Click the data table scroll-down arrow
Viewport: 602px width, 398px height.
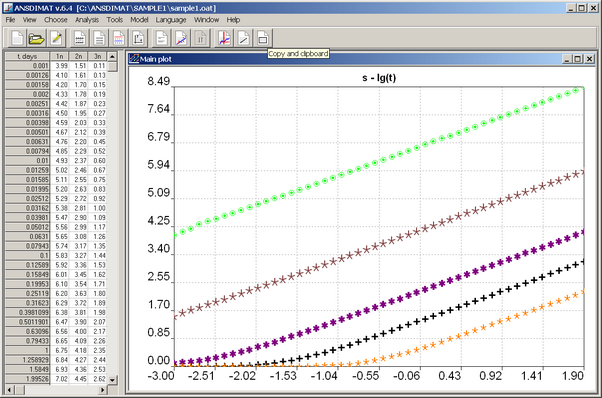point(112,380)
